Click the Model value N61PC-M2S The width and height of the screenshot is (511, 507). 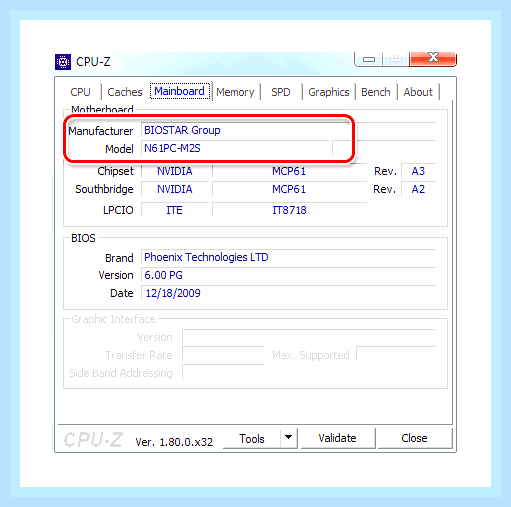click(172, 148)
